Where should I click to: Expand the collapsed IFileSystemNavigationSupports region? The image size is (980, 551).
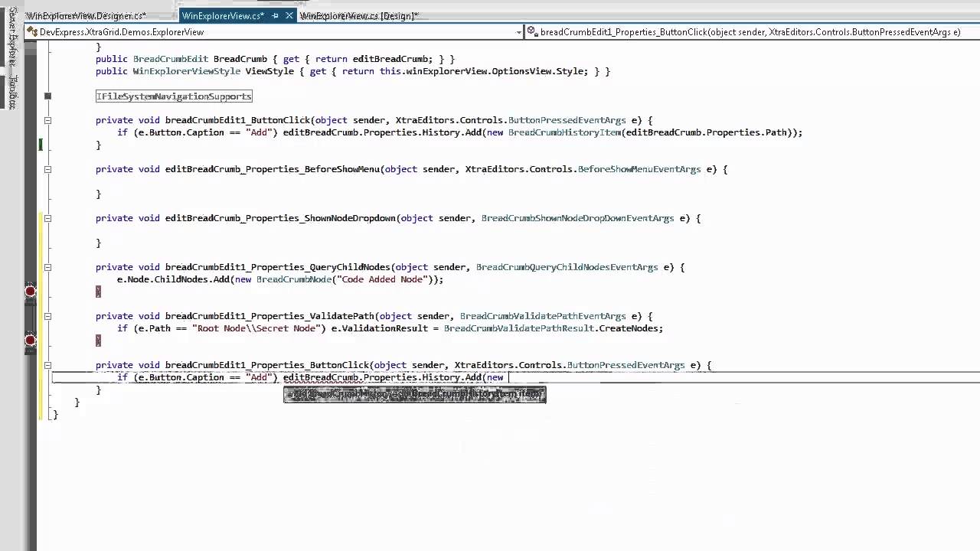pos(47,96)
